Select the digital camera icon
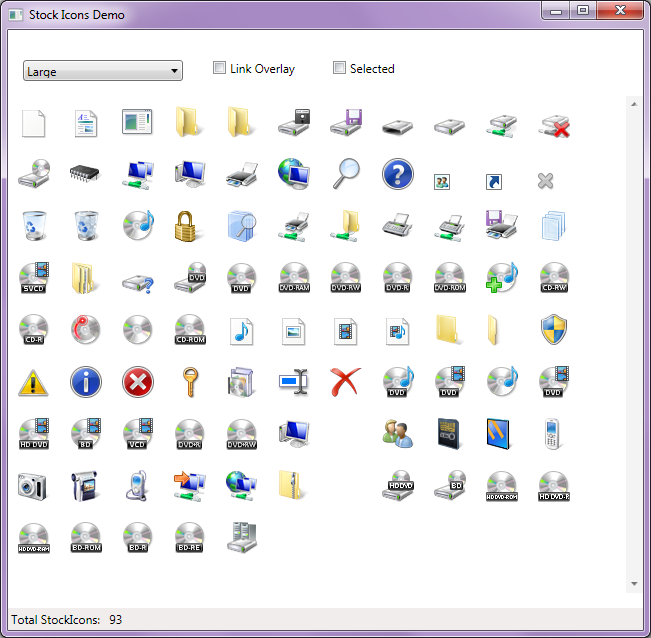This screenshot has height=638, width=651. click(x=33, y=486)
